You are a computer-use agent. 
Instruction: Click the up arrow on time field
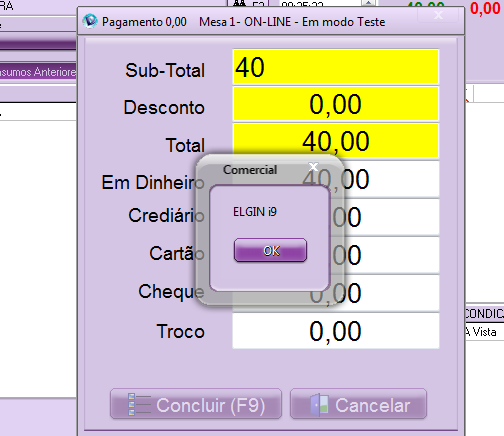point(369,3)
